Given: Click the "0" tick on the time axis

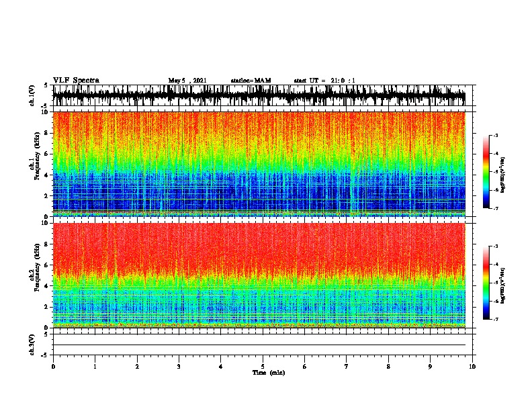Looking at the screenshot, I should tap(53, 367).
